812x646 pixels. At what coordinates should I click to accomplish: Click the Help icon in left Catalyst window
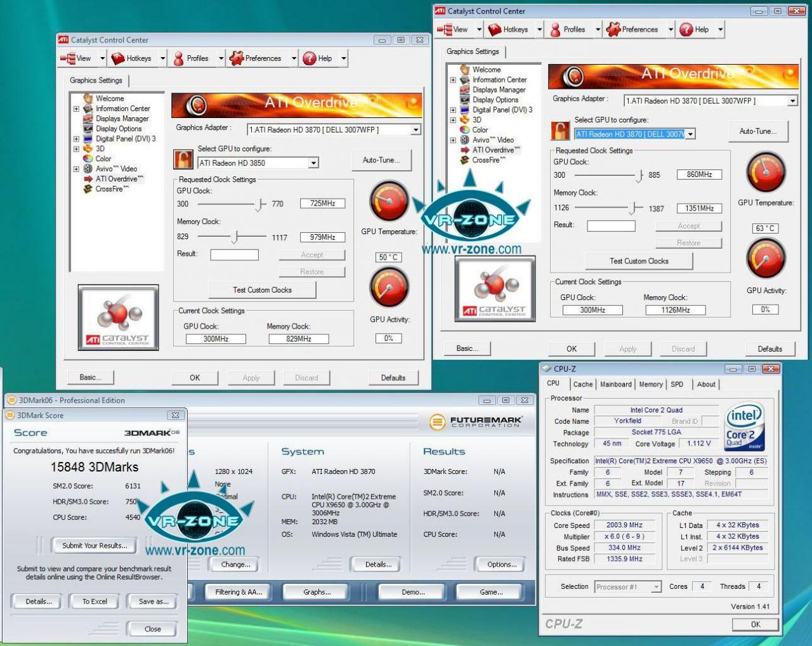coord(310,58)
